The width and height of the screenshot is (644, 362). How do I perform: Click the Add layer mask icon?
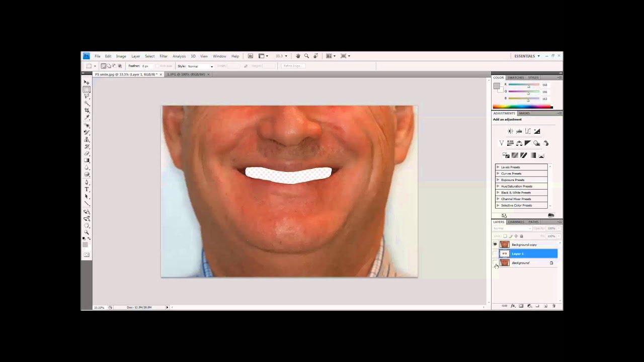click(x=521, y=306)
